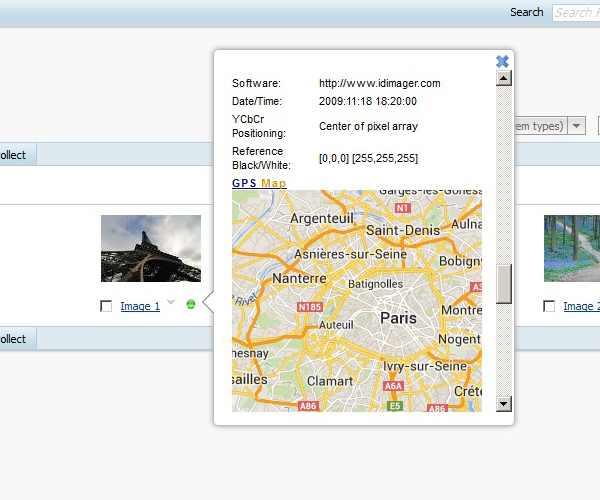Tick the checkbox for Image 1
The width and height of the screenshot is (600, 500).
[106, 306]
